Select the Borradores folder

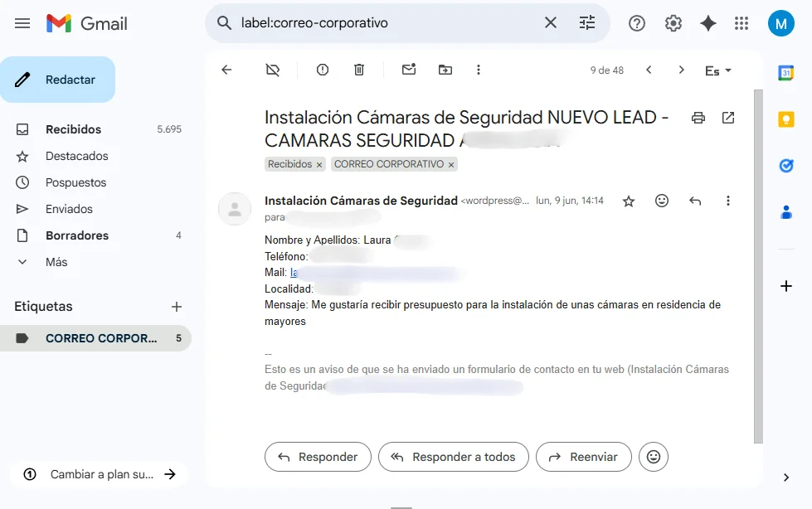tap(77, 235)
